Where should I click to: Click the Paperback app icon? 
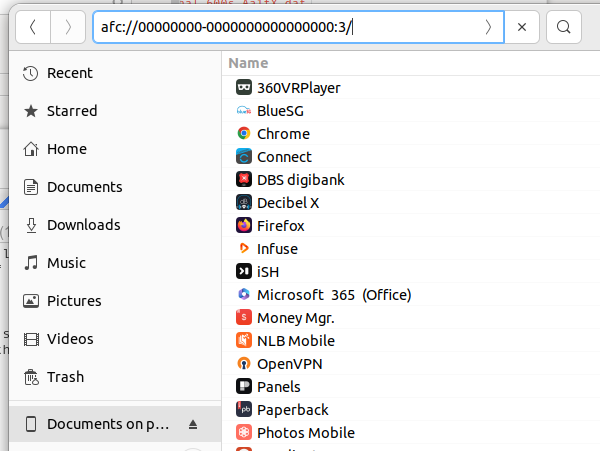(x=244, y=409)
